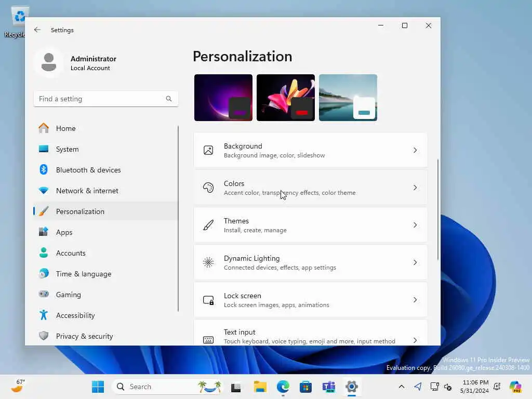532x399 pixels.
Task: Click the Home house icon in the sidebar
Action: pyautogui.click(x=44, y=128)
